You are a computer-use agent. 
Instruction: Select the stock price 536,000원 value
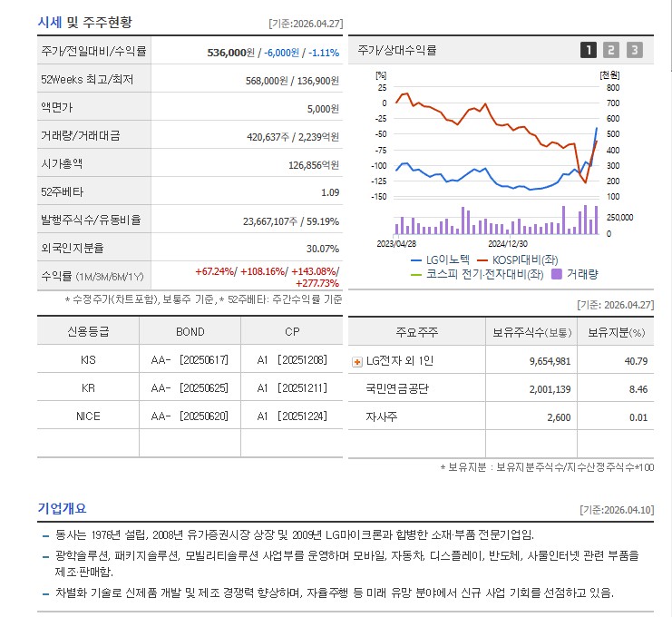coord(230,53)
